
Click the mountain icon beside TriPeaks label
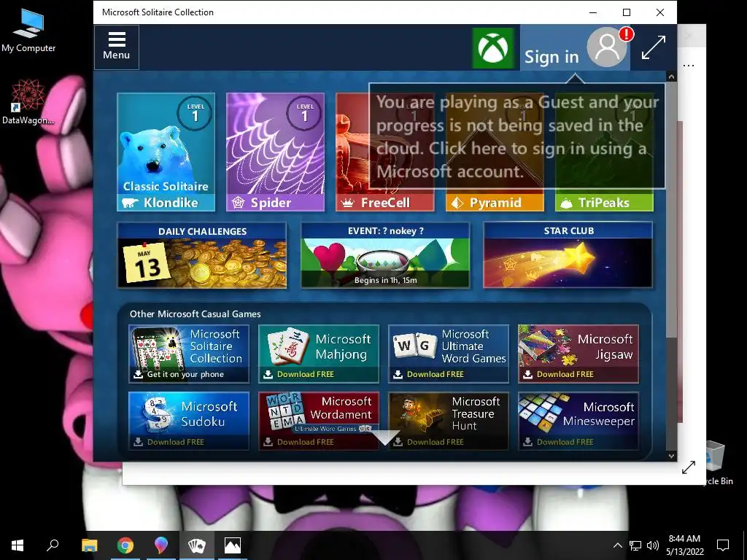566,203
